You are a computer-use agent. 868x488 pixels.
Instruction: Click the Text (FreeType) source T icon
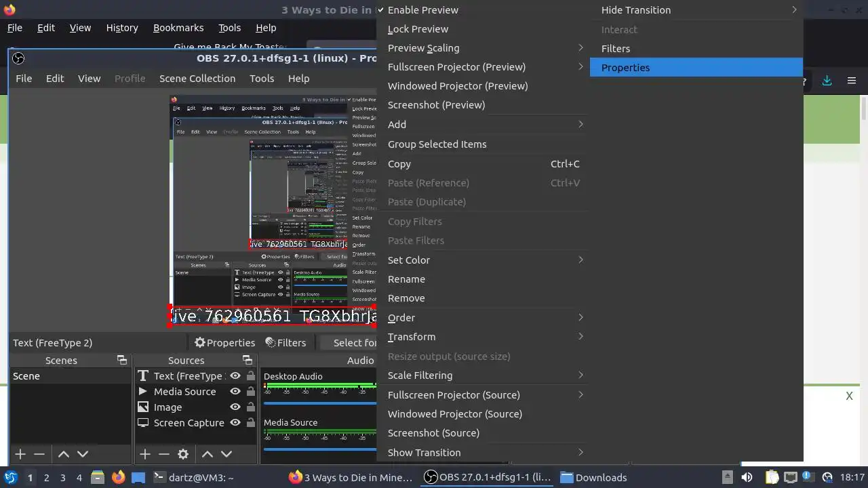pyautogui.click(x=143, y=376)
